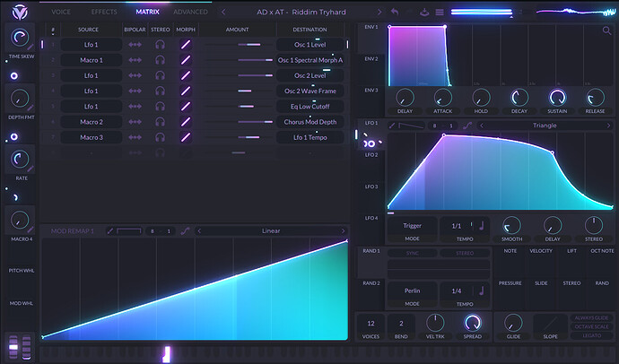Viewport: 619px width, 364px height.
Task: Toggle stereo headphones for Osc 2 Level row
Action: tap(160, 75)
